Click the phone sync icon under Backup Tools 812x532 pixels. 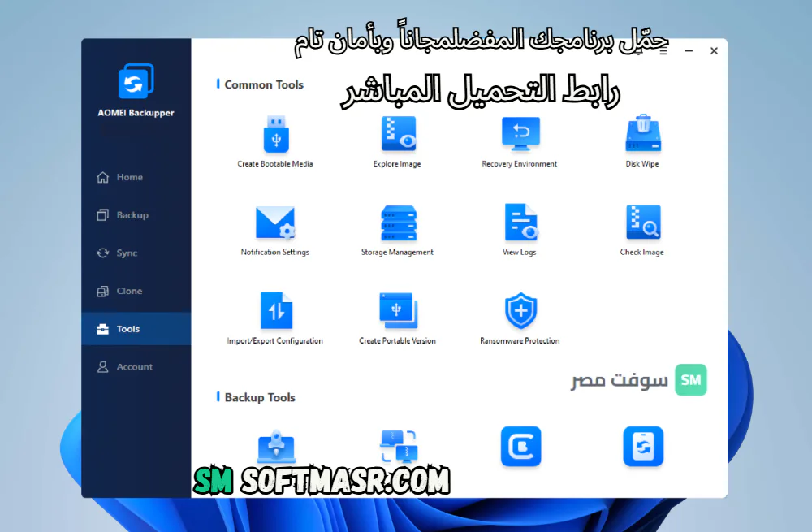point(643,447)
